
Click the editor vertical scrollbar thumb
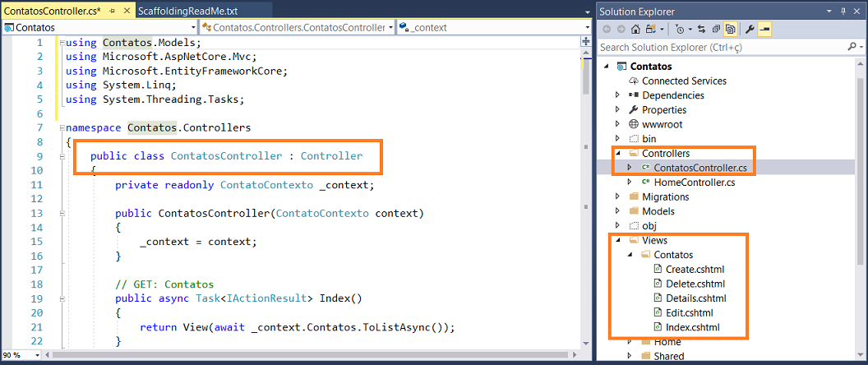(x=586, y=75)
